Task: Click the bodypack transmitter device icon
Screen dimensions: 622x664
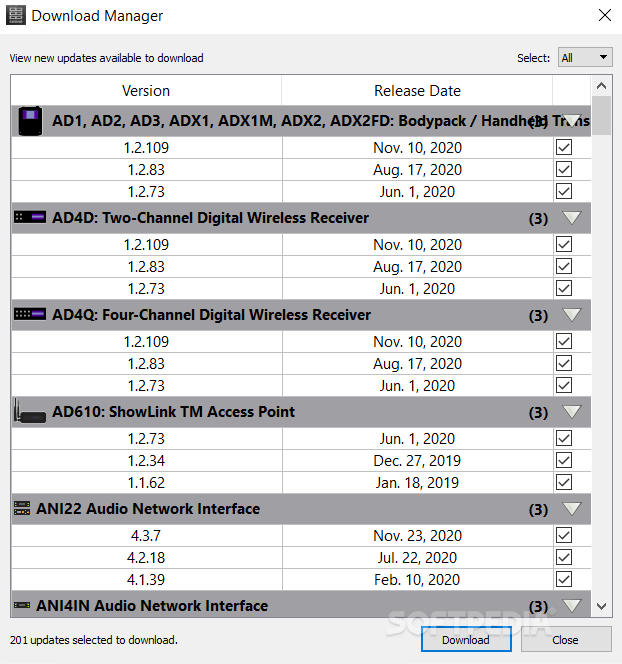Action: (x=30, y=121)
